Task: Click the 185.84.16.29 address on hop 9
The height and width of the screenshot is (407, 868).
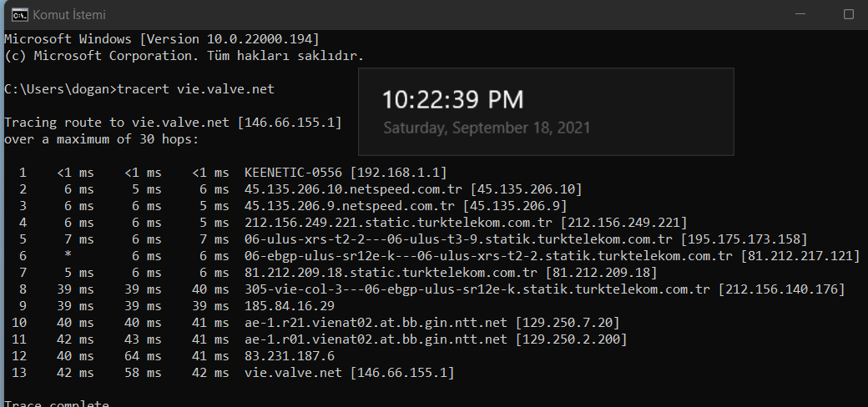Action: click(290, 306)
